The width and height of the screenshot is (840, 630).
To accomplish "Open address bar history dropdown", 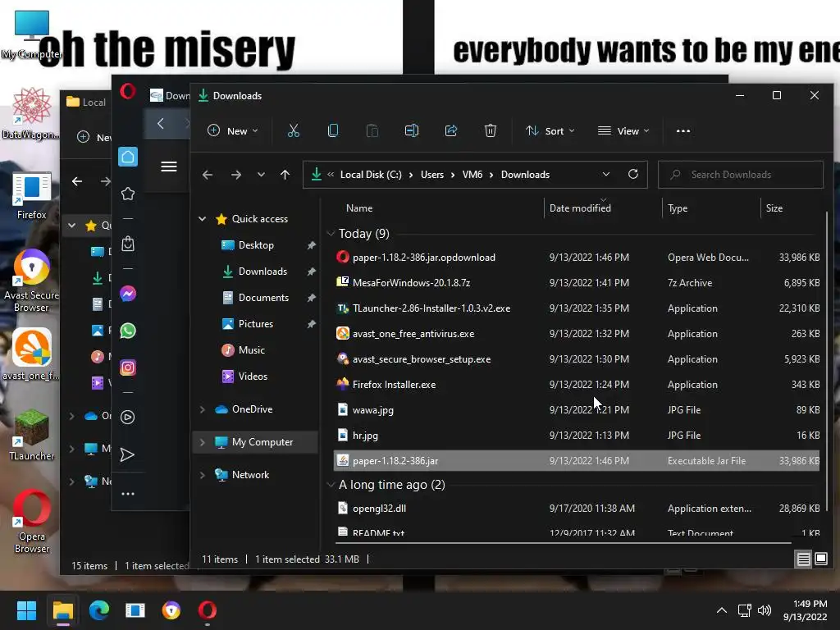I will [606, 175].
